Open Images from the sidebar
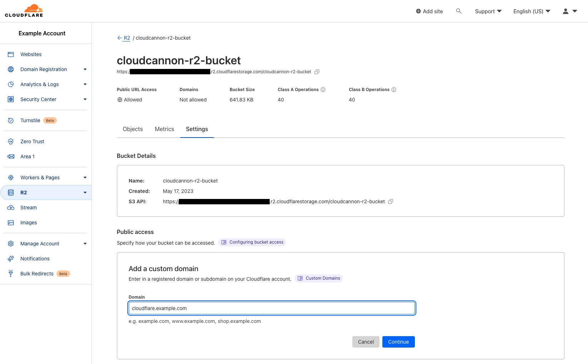The height and width of the screenshot is (364, 588). coord(29,222)
